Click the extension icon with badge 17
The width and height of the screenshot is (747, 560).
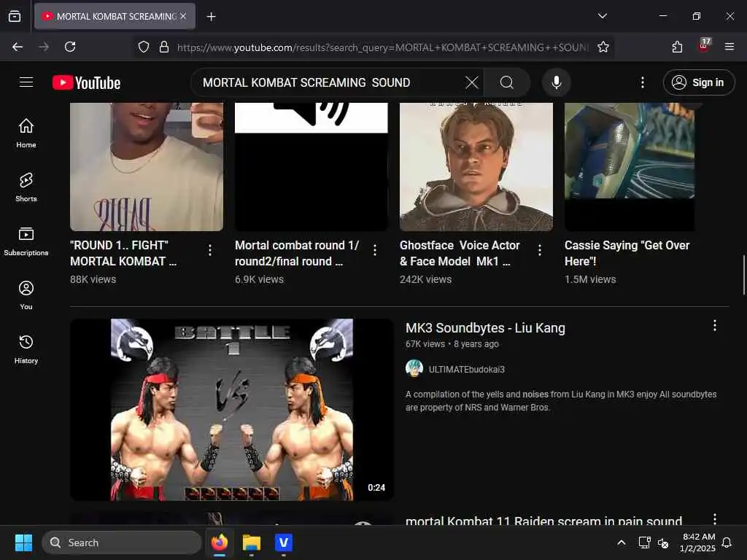click(x=704, y=46)
